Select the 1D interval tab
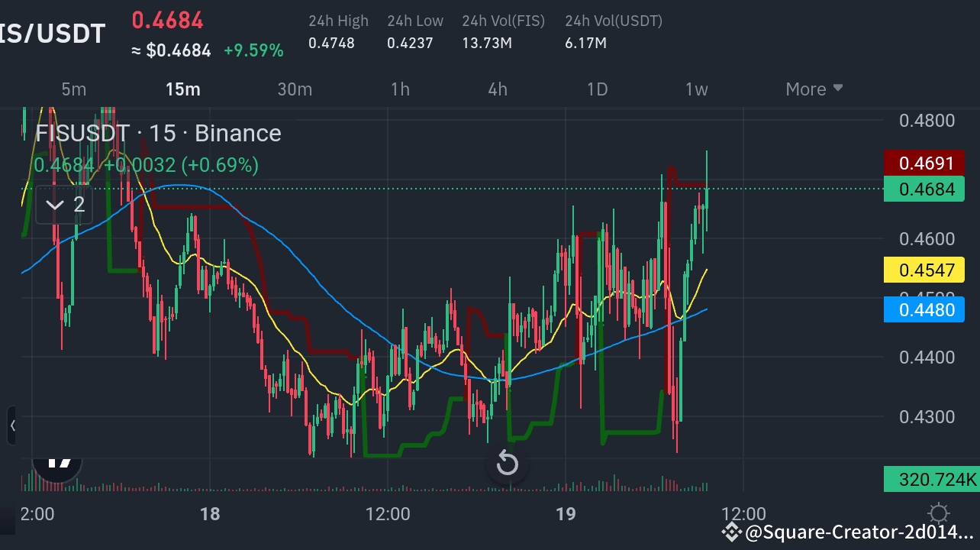Viewport: 980px width, 550px height. point(597,89)
